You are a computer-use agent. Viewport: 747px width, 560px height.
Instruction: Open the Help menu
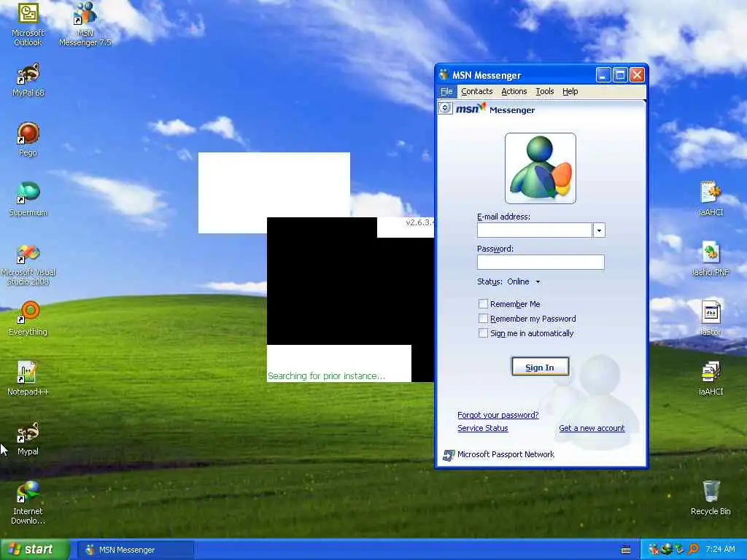(570, 91)
